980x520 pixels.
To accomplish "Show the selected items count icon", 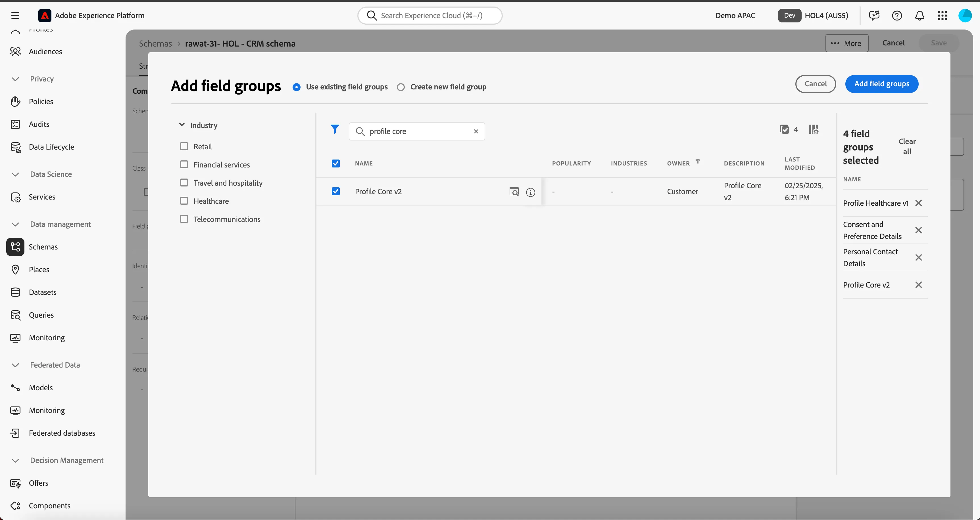I will (785, 130).
